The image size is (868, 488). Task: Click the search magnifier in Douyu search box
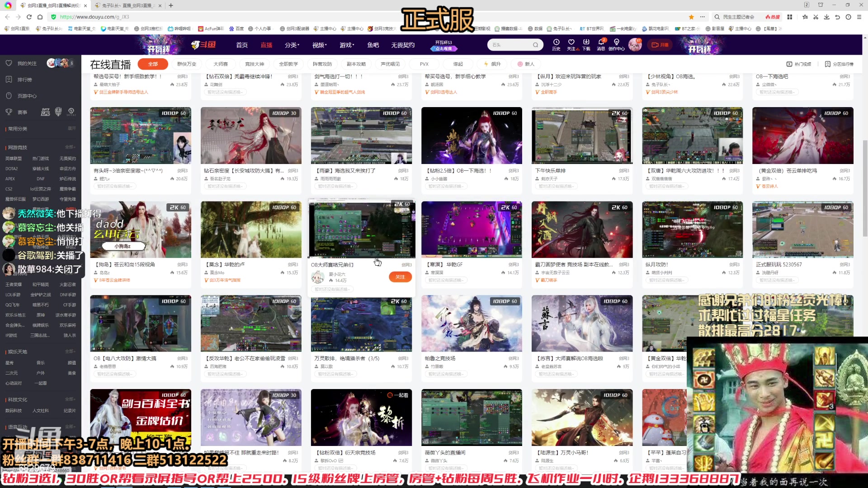(x=535, y=45)
